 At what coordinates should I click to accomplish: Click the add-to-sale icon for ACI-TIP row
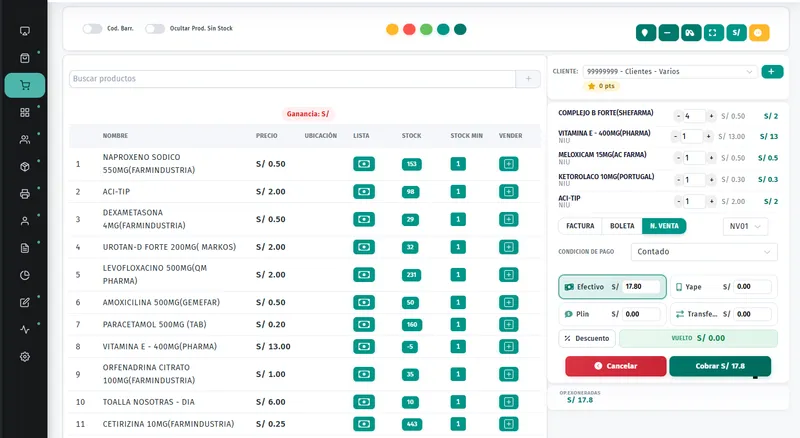coord(509,191)
